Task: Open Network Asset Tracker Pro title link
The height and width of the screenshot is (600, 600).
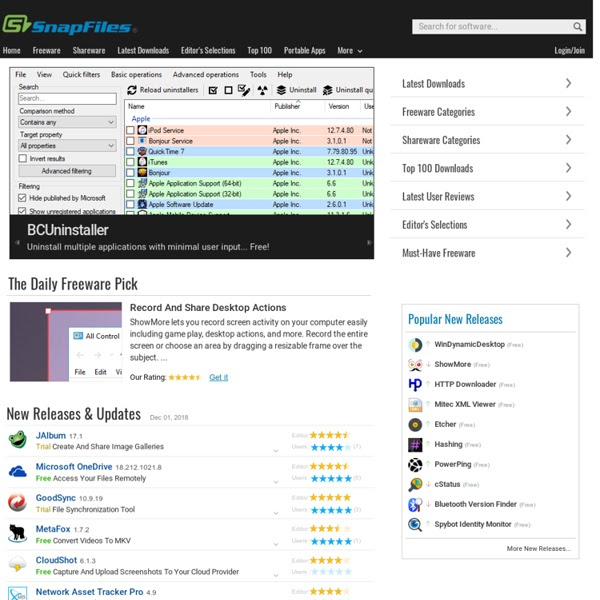Action: (x=89, y=592)
